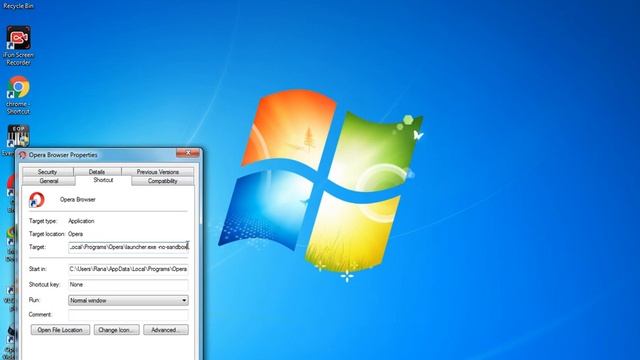Click the Target path input field

tap(129, 247)
